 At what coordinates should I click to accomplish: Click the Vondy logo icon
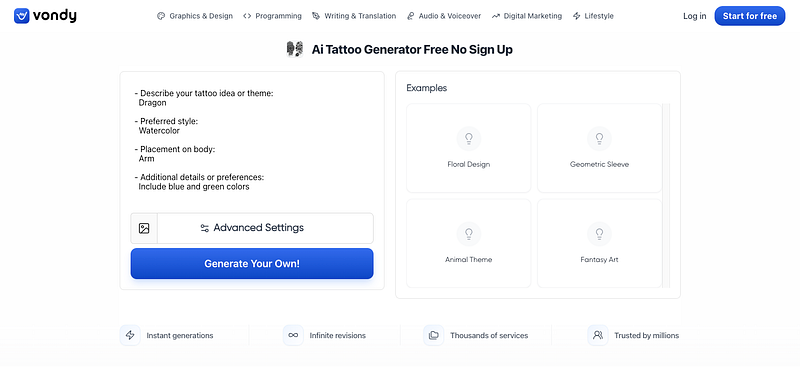(x=21, y=16)
